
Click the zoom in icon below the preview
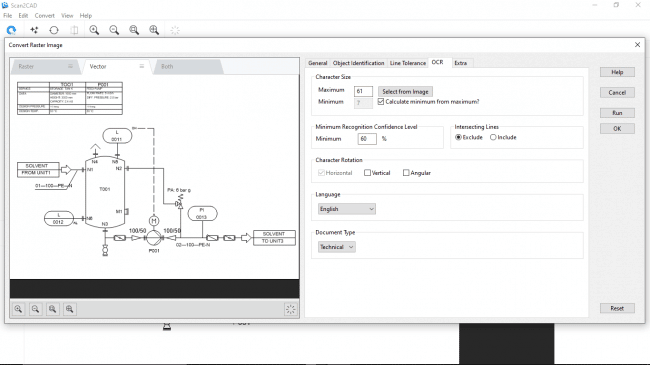(18, 309)
